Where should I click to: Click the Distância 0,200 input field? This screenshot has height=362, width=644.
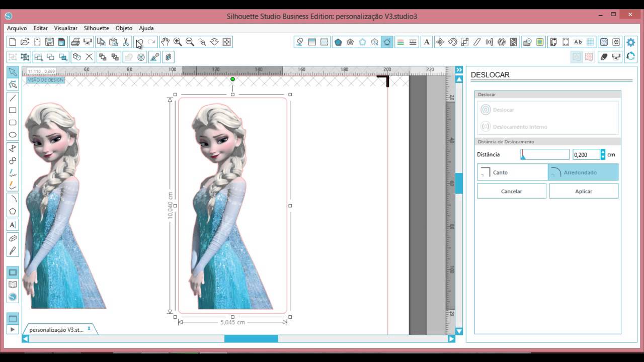[586, 154]
